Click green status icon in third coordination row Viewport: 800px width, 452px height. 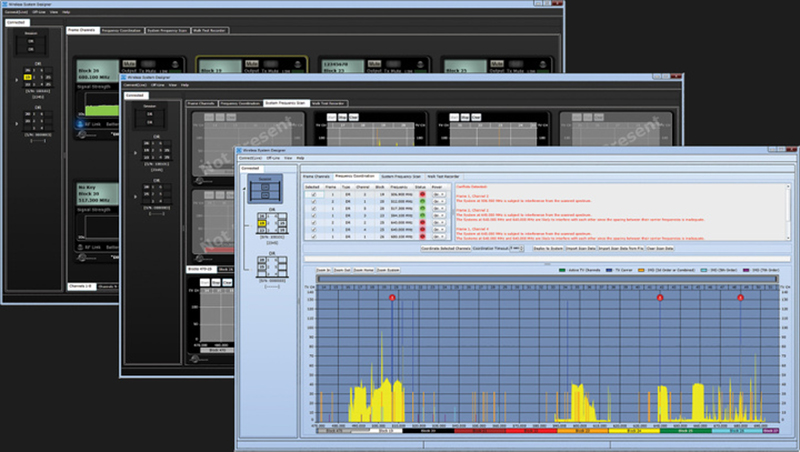point(422,209)
